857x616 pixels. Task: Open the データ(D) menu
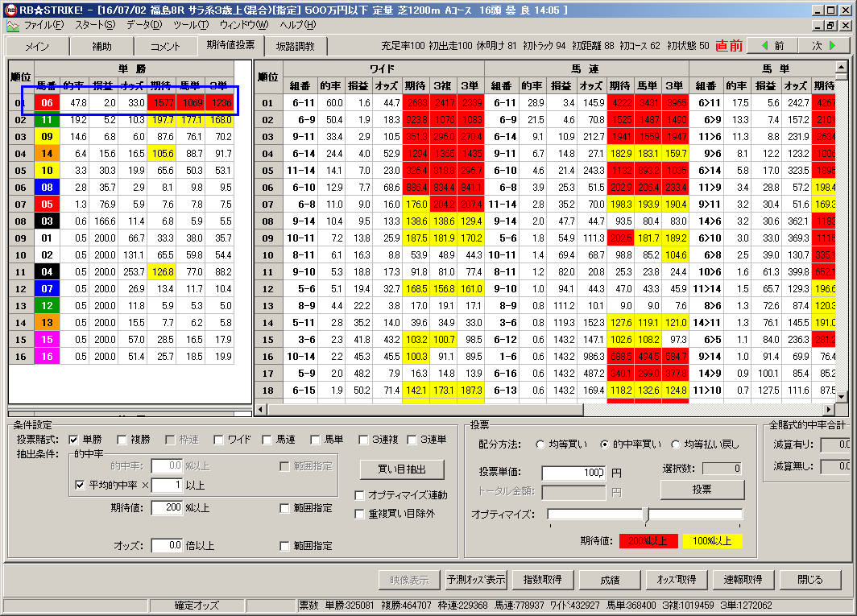tap(144, 25)
